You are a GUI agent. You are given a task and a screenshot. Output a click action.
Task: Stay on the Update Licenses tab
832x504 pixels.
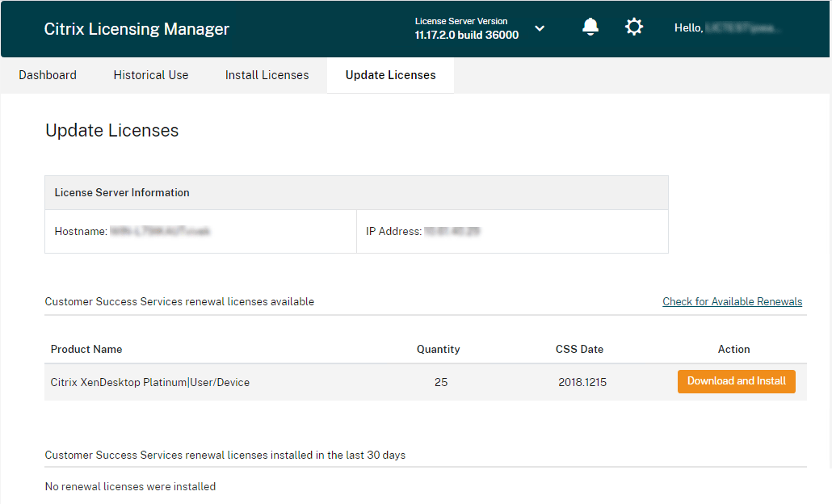pyautogui.click(x=390, y=74)
